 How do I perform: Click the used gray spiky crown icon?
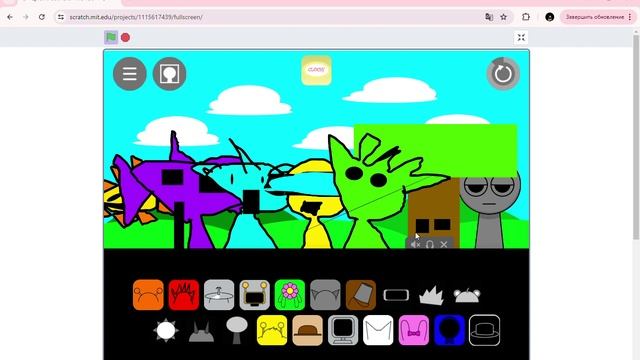431,296
